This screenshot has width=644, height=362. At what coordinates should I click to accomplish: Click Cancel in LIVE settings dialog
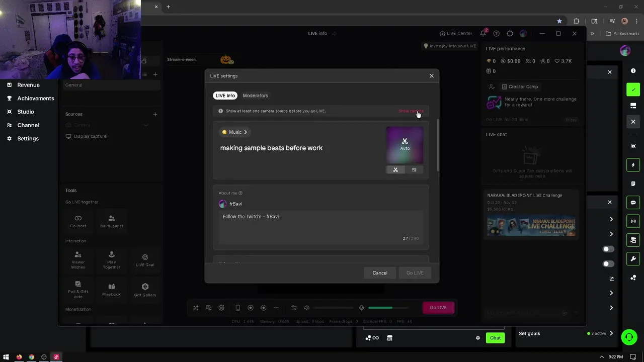(380, 273)
